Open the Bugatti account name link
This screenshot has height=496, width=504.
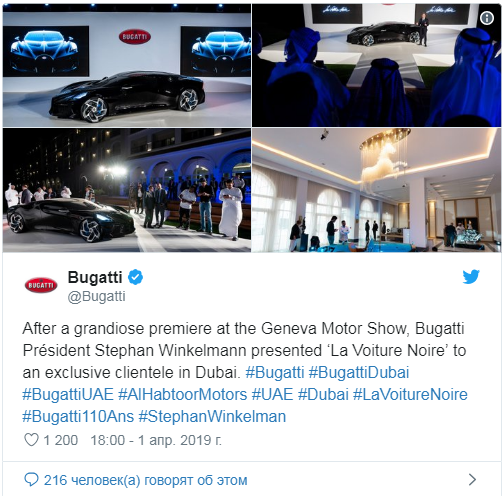95,277
